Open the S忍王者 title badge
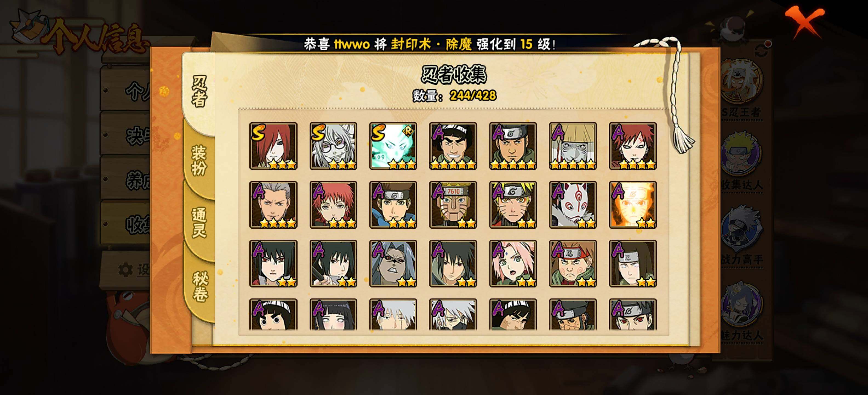 741,89
